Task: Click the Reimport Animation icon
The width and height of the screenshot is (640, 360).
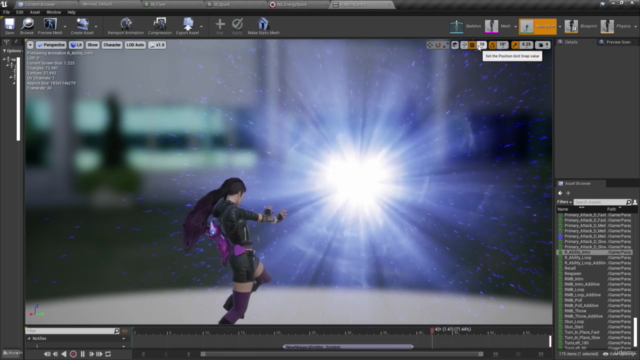Action: coord(126,24)
